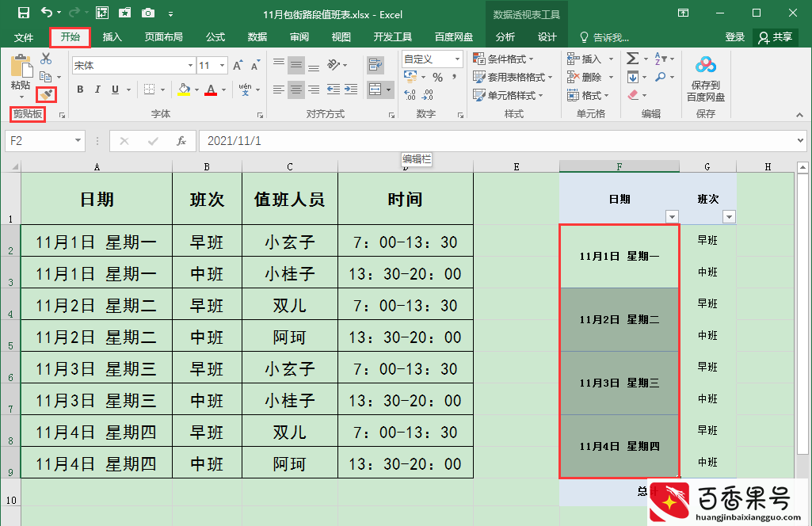The height and width of the screenshot is (526, 812).
Task: Click the borders icon in font group
Action: pyautogui.click(x=149, y=90)
